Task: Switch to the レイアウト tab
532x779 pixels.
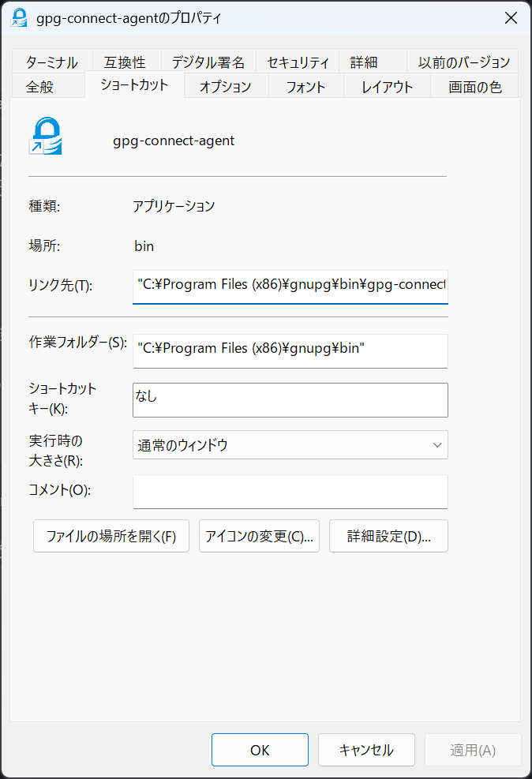Action: coord(387,87)
